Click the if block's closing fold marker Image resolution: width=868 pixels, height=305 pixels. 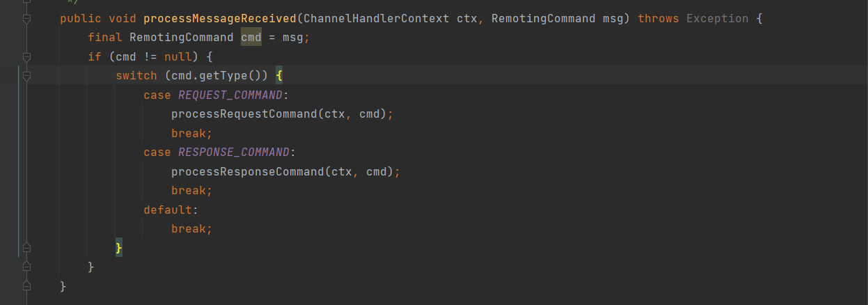coord(26,267)
